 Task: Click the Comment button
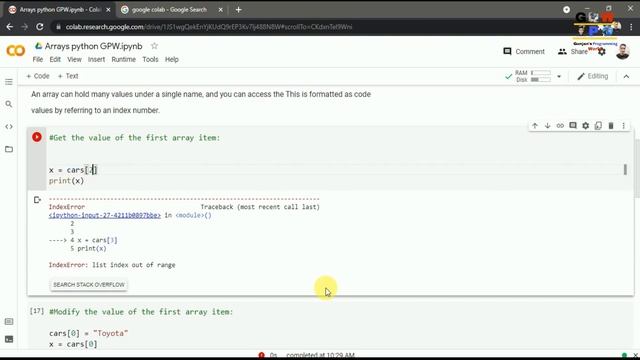[x=524, y=52]
